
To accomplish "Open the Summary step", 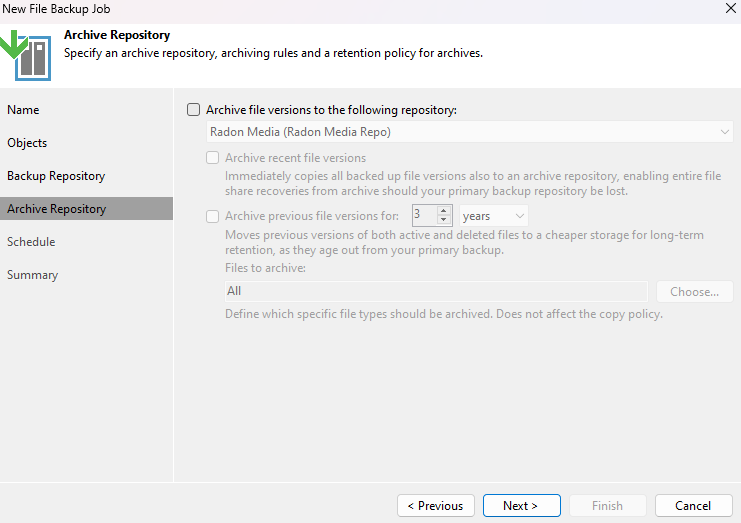I will coord(32,274).
